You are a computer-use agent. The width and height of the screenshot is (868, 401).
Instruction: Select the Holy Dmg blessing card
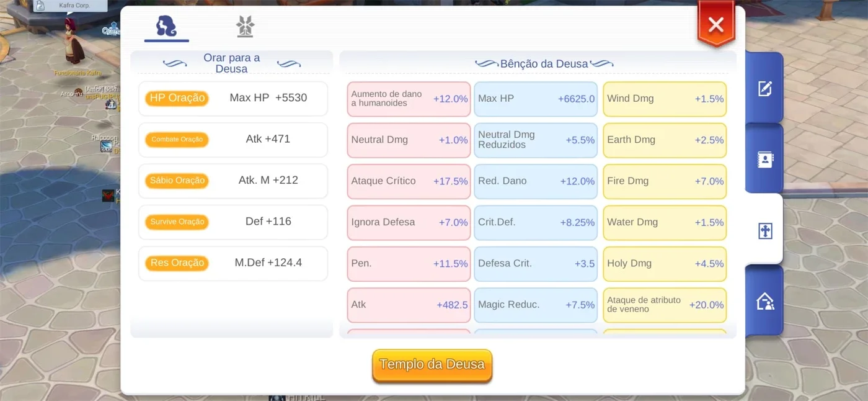point(665,264)
